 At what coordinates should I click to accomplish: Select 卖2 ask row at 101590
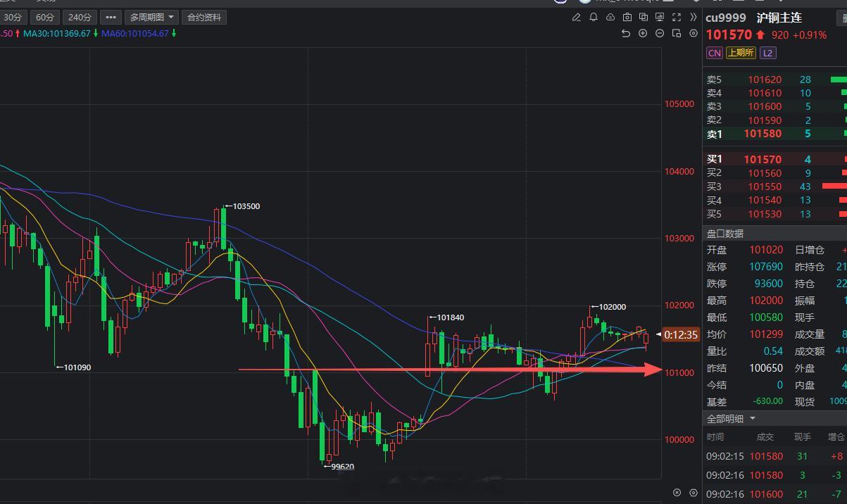click(774, 120)
